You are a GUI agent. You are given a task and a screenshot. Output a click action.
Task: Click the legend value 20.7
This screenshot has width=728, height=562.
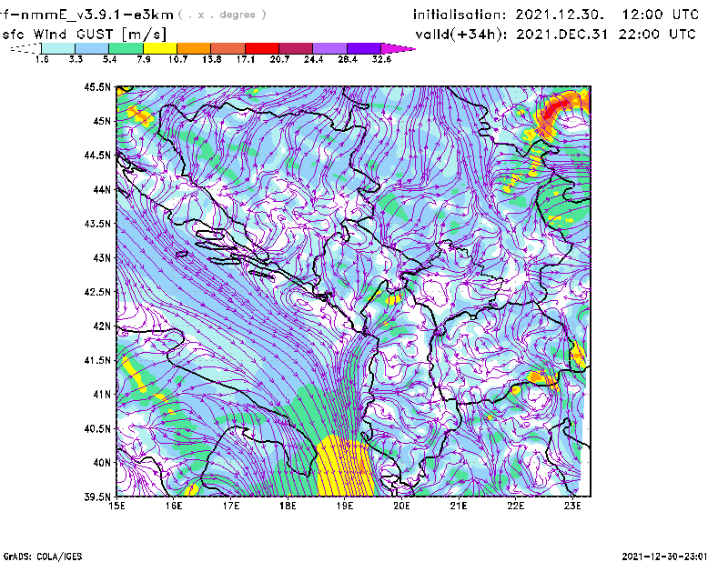pos(279,59)
